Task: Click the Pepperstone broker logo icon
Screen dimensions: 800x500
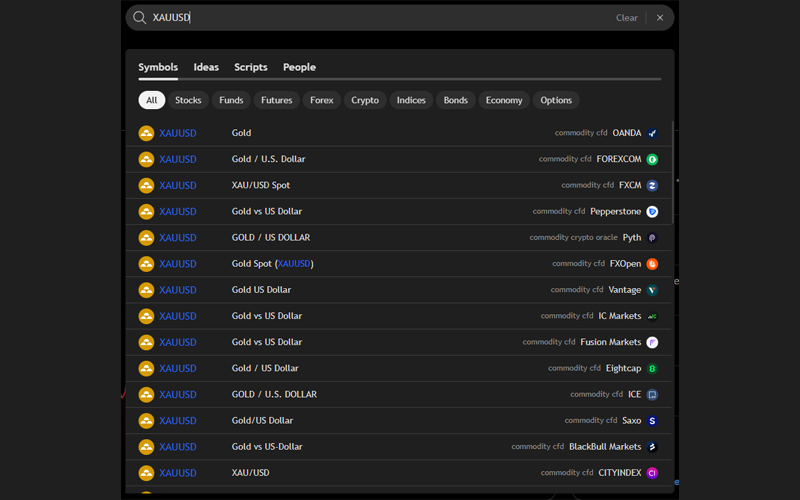Action: coord(652,212)
